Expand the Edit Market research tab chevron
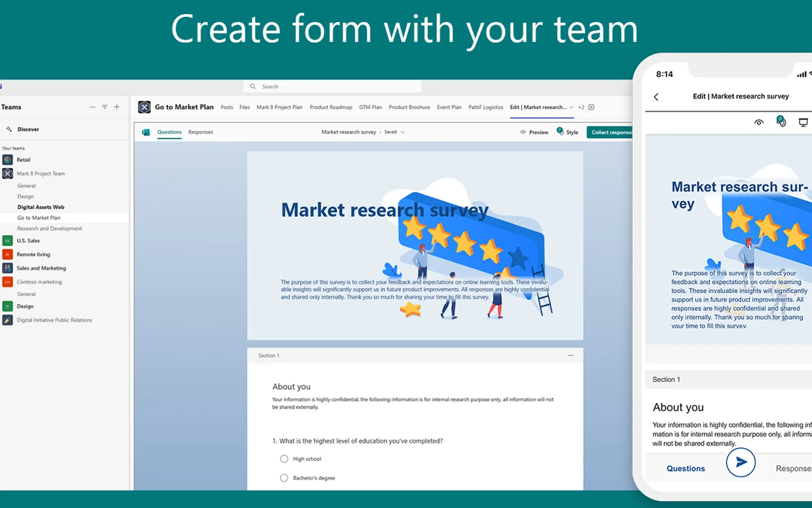The image size is (812, 508). pyautogui.click(x=571, y=108)
